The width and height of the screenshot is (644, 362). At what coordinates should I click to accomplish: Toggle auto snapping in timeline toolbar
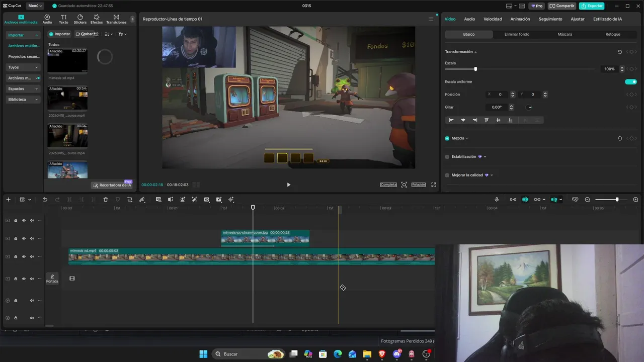pyautogui.click(x=525, y=200)
